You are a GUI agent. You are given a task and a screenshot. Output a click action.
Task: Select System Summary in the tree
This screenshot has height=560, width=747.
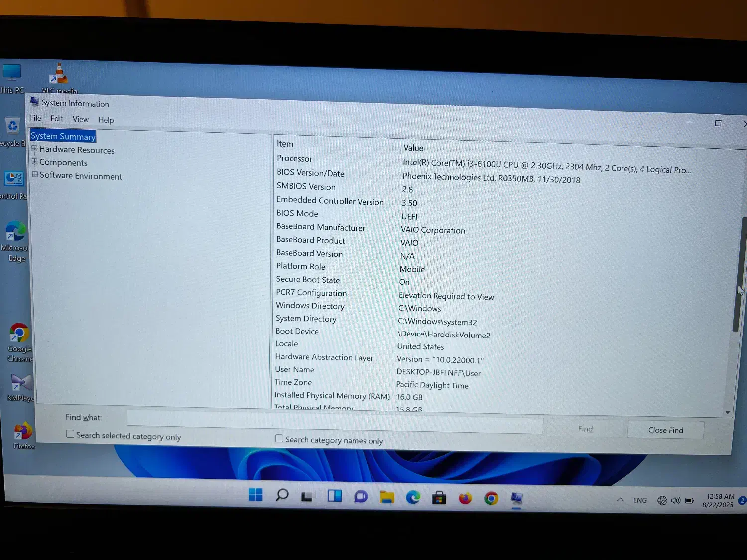[x=63, y=136]
